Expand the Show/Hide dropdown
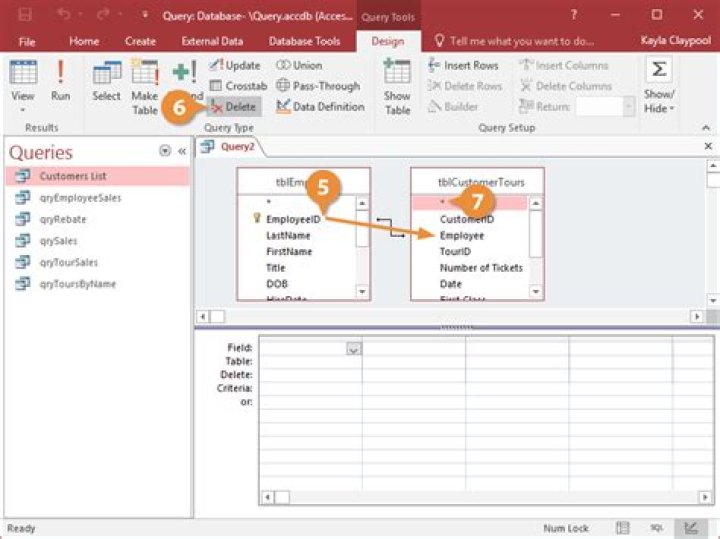 (x=659, y=101)
